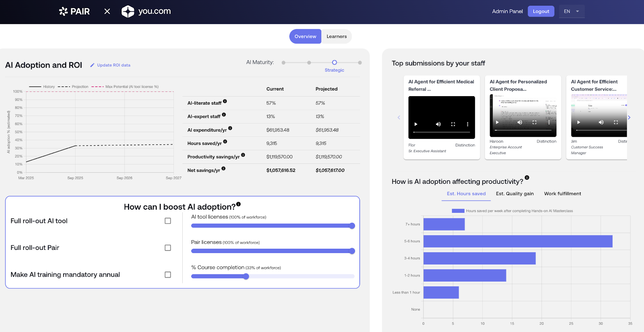The height and width of the screenshot is (332, 644).
Task: Open the EN language dropdown
Action: click(572, 11)
